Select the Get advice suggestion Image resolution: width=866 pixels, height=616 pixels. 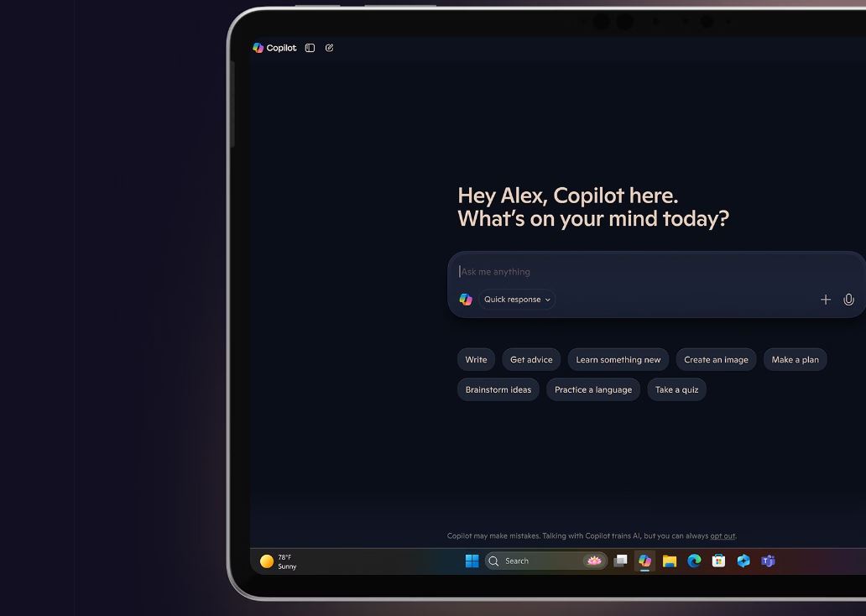pos(531,360)
